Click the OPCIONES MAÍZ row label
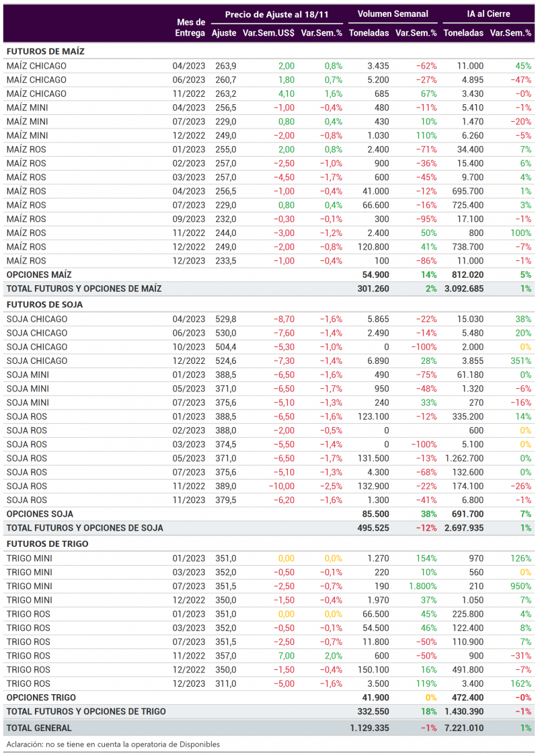The height and width of the screenshot is (756, 538). click(39, 275)
